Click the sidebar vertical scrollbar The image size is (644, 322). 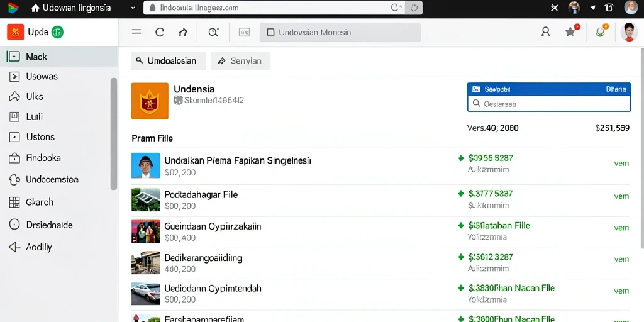113,133
